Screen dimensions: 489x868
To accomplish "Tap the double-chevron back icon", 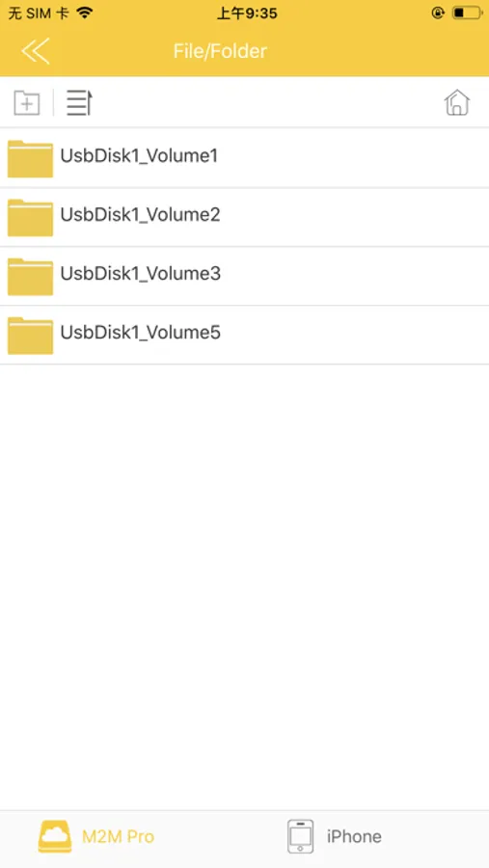I will (36, 51).
